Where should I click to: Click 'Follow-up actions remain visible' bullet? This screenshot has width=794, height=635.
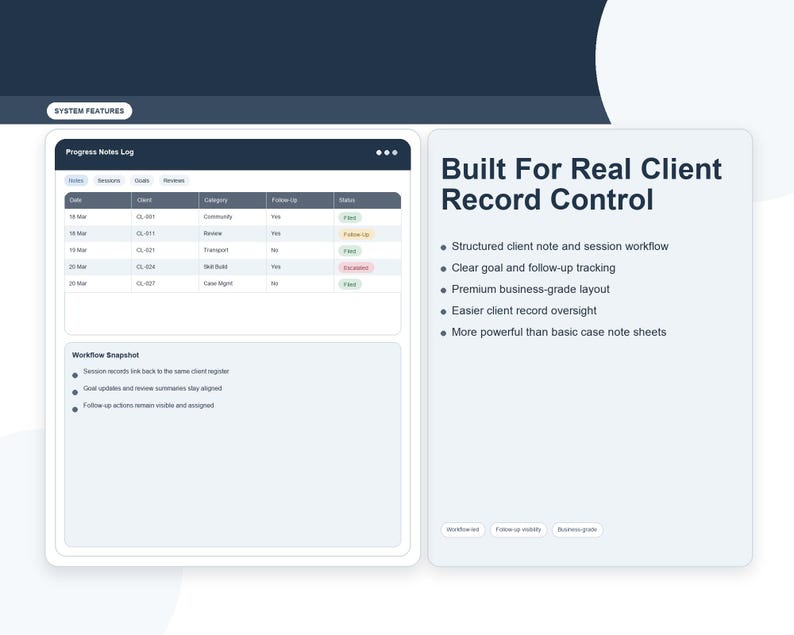pos(148,406)
